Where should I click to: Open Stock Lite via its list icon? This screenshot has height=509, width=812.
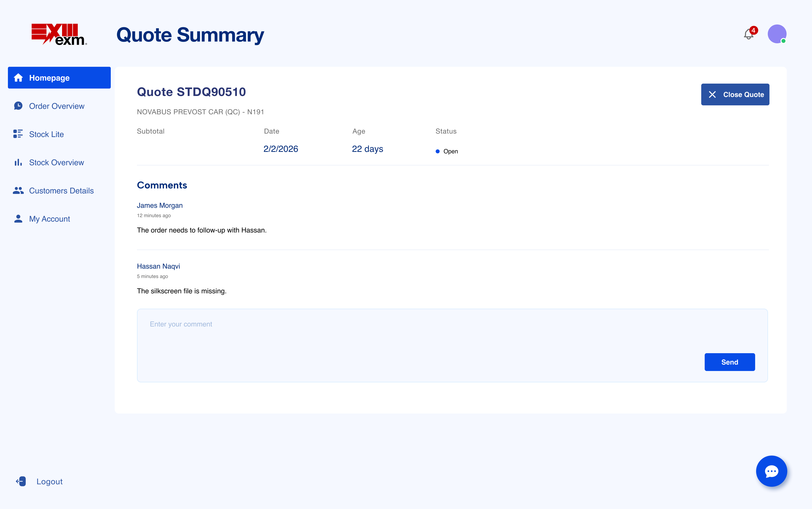coord(18,134)
